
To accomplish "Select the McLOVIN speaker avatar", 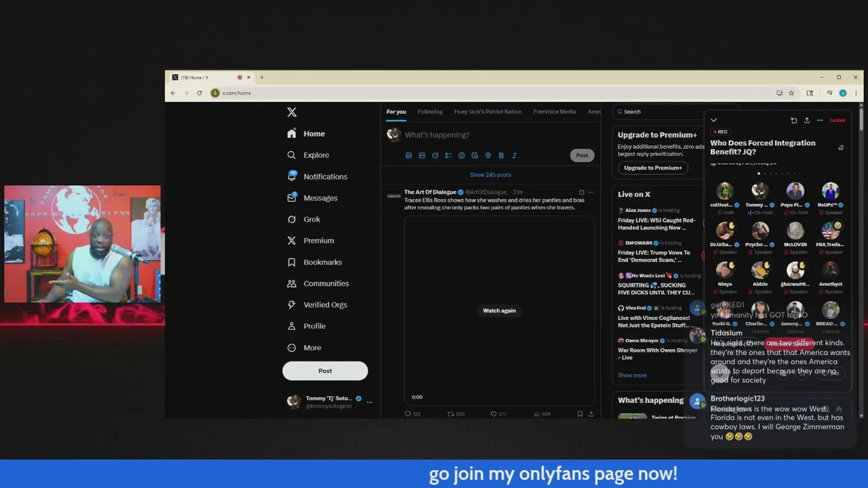I will tap(795, 230).
